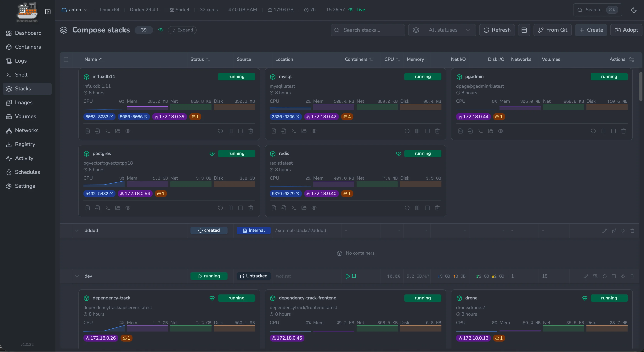The width and height of the screenshot is (644, 352).
Task: Sort stacks by Status column
Action: pyautogui.click(x=200, y=60)
